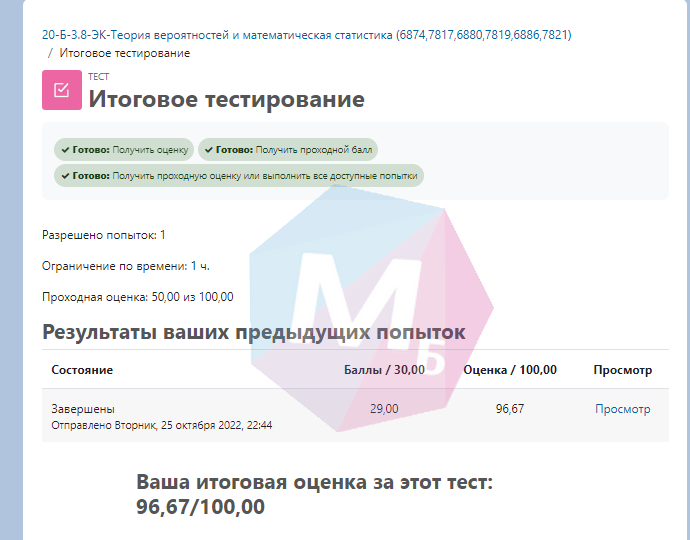This screenshot has width=690, height=540.
Task: Click the 'Готово: Получить проходной балл' badge
Action: (x=288, y=150)
